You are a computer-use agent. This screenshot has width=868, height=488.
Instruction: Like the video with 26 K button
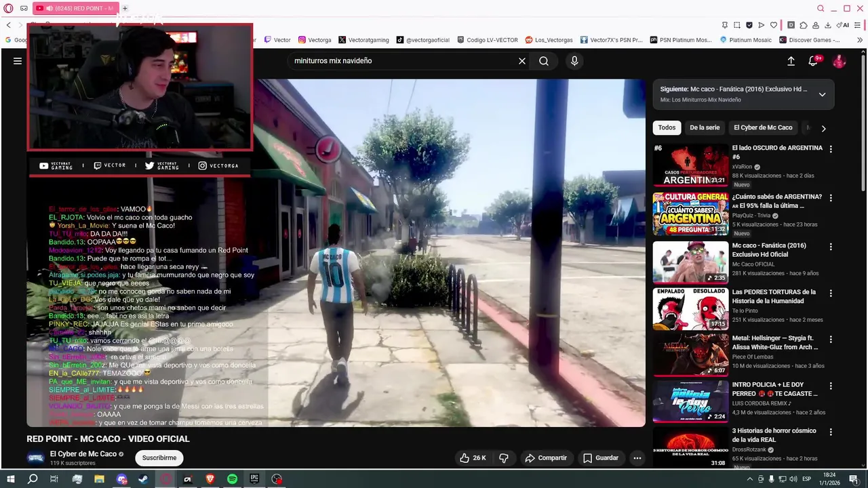pos(473,458)
